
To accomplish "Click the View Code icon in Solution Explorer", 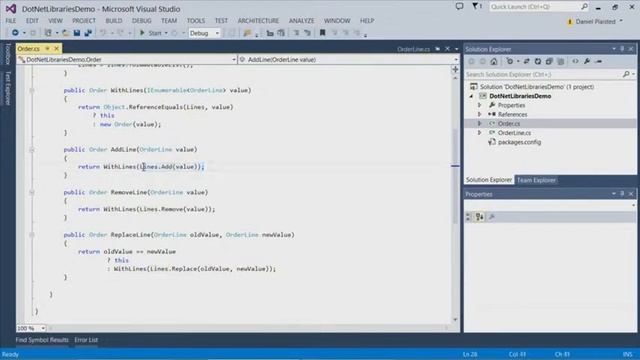I will tap(575, 61).
